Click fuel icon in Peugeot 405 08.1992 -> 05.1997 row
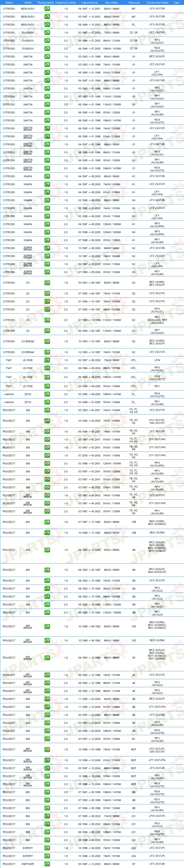This screenshot has width=184, height=868. [x=47, y=570]
